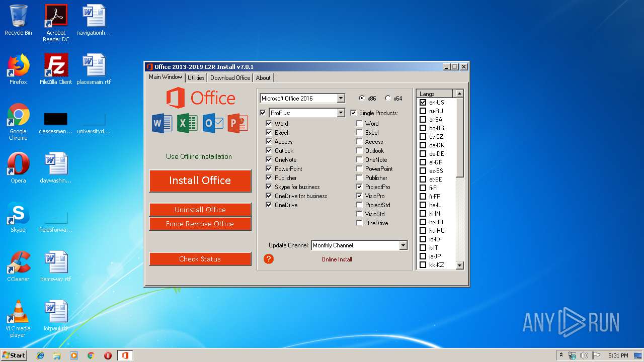The height and width of the screenshot is (362, 644).
Task: Show hidden system tray icons
Action: 561,355
